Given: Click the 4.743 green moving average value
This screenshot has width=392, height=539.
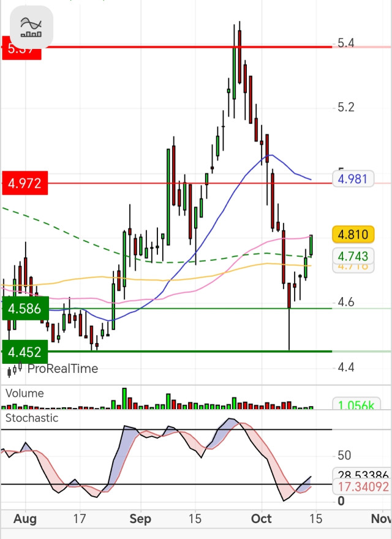Looking at the screenshot, I should pos(353,257).
